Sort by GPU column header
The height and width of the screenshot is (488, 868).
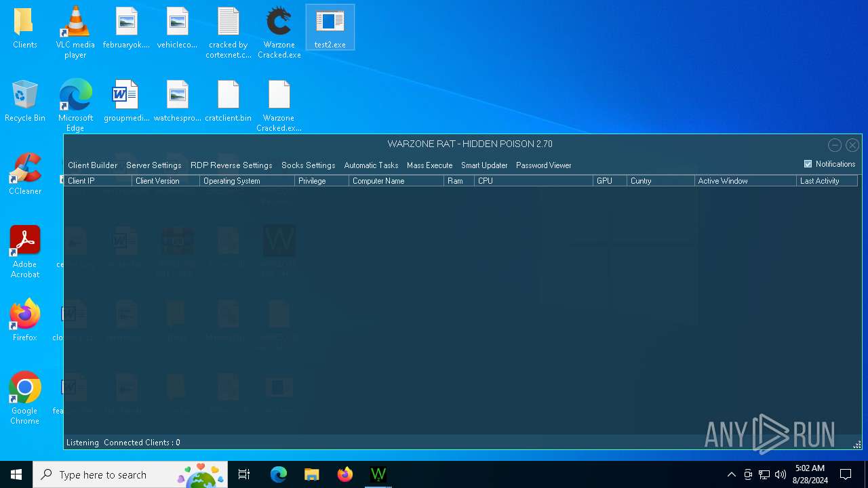pos(610,181)
